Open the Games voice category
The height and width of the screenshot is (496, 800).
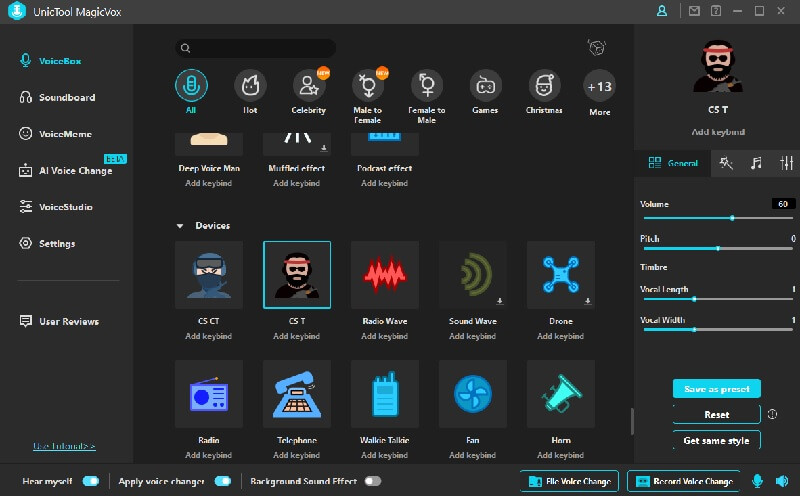coord(485,86)
